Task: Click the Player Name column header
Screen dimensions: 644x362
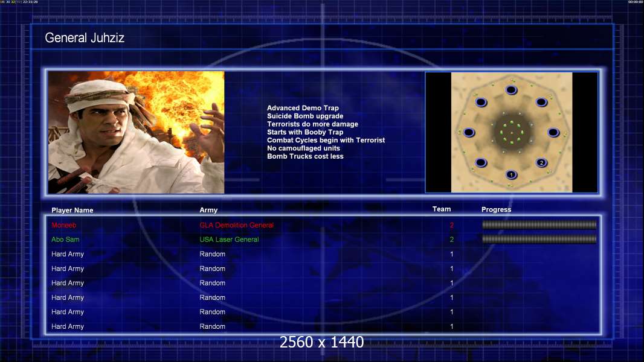Action: 72,211
